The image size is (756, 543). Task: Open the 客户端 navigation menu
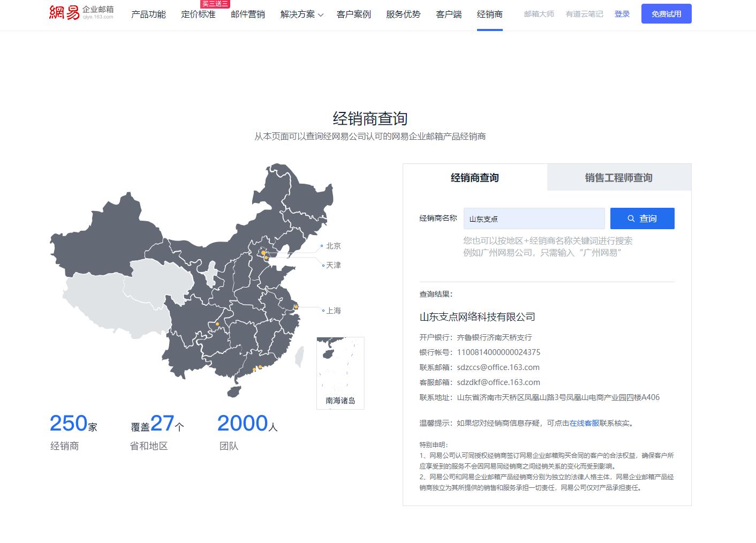coord(448,14)
